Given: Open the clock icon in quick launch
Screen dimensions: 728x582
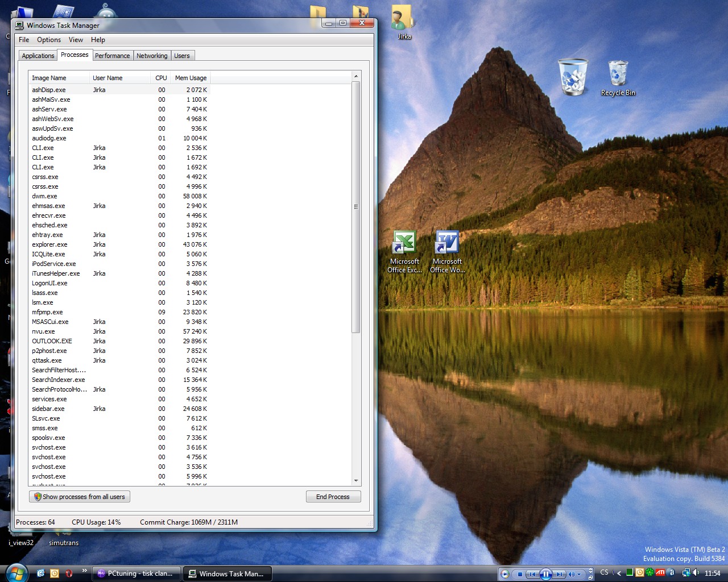Looking at the screenshot, I should [x=55, y=573].
